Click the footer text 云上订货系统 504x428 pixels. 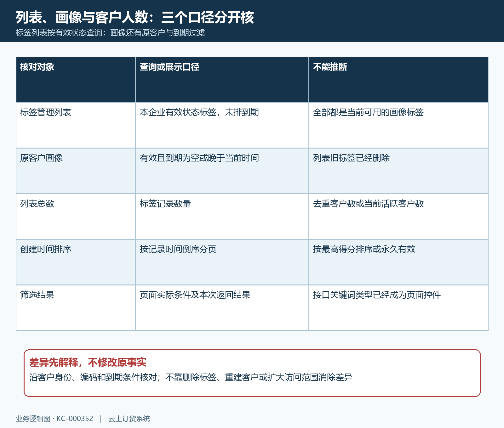(129, 419)
